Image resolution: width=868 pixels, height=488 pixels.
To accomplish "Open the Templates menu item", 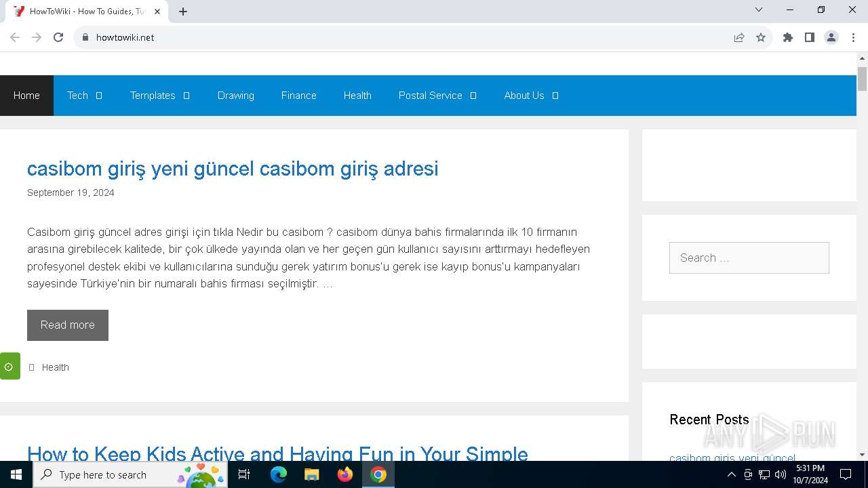I will coord(153,96).
